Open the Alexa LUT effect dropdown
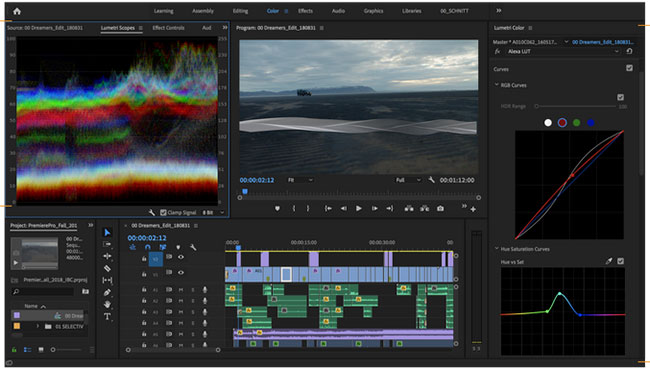 (x=563, y=51)
